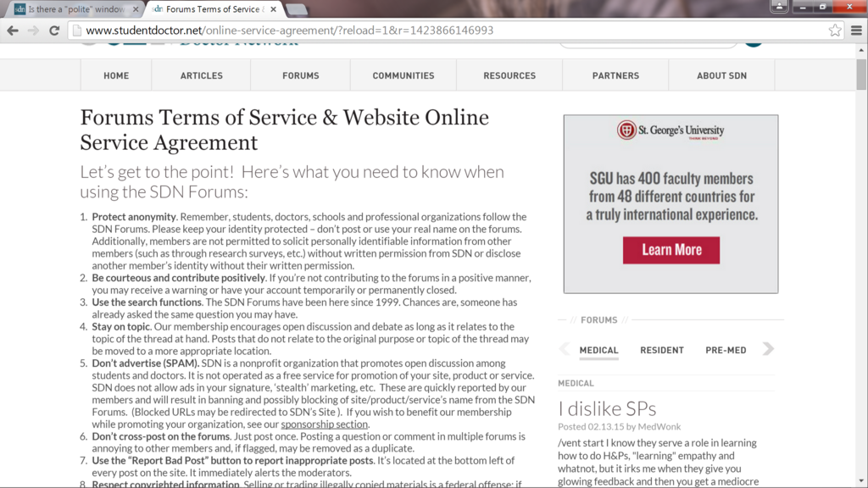The image size is (868, 488).
Task: Open the ABOUT SDN menu item
Action: 721,75
